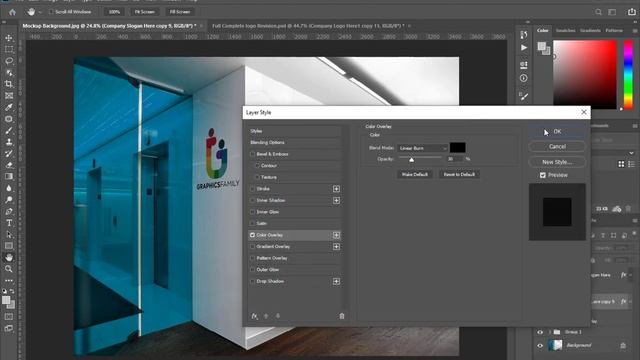The width and height of the screenshot is (640, 360).
Task: Open the Hand tool preset picker arrow
Action: [x=40, y=12]
